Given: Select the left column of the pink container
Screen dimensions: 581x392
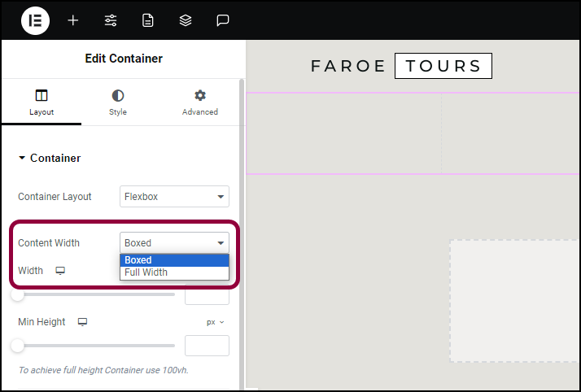Looking at the screenshot, I should tap(344, 133).
